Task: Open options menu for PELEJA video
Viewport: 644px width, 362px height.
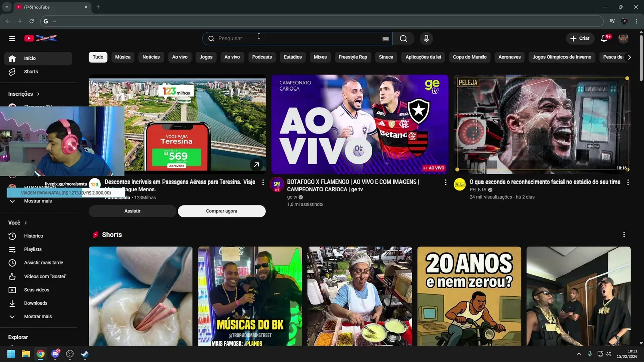Action: 628,183
